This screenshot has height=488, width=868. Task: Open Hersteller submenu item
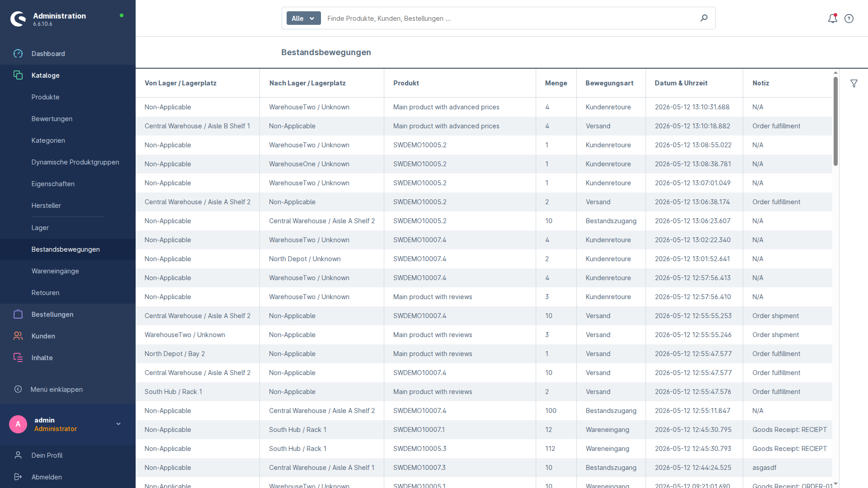46,206
